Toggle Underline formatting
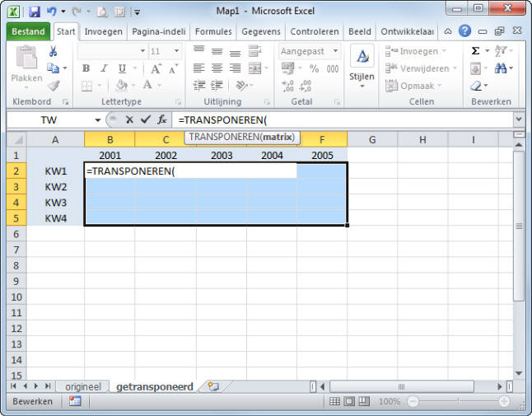Screen dimensions: 532x416 (x=122, y=68)
